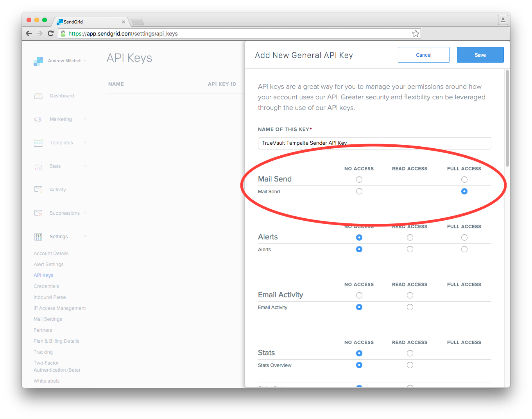
Task: Open Partners settings
Action: tap(43, 330)
